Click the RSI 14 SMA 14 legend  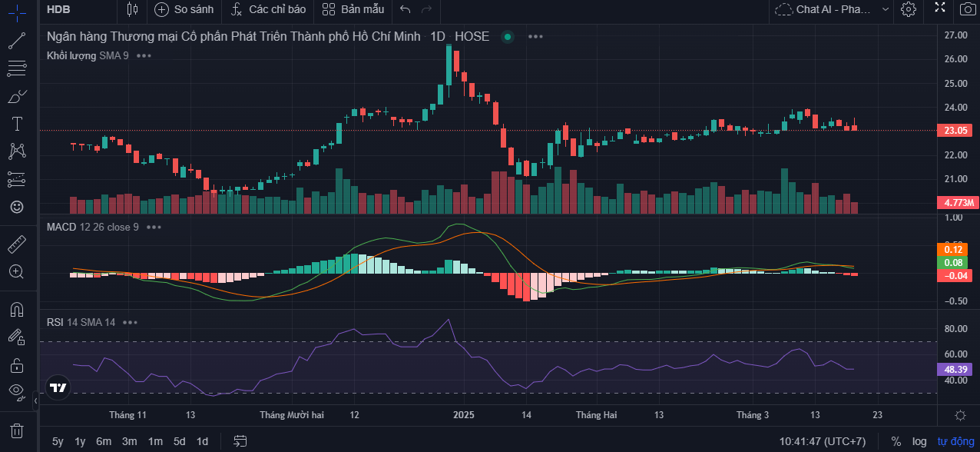click(81, 322)
